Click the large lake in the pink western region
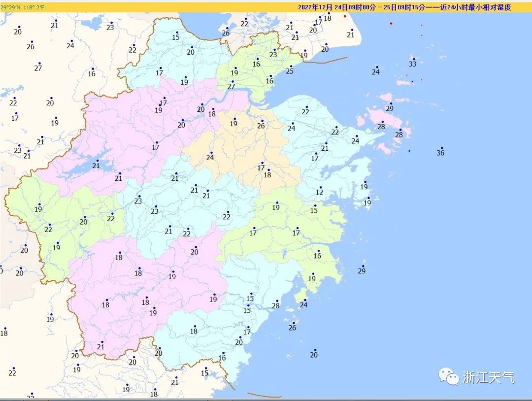532x401 pixels. [81, 167]
